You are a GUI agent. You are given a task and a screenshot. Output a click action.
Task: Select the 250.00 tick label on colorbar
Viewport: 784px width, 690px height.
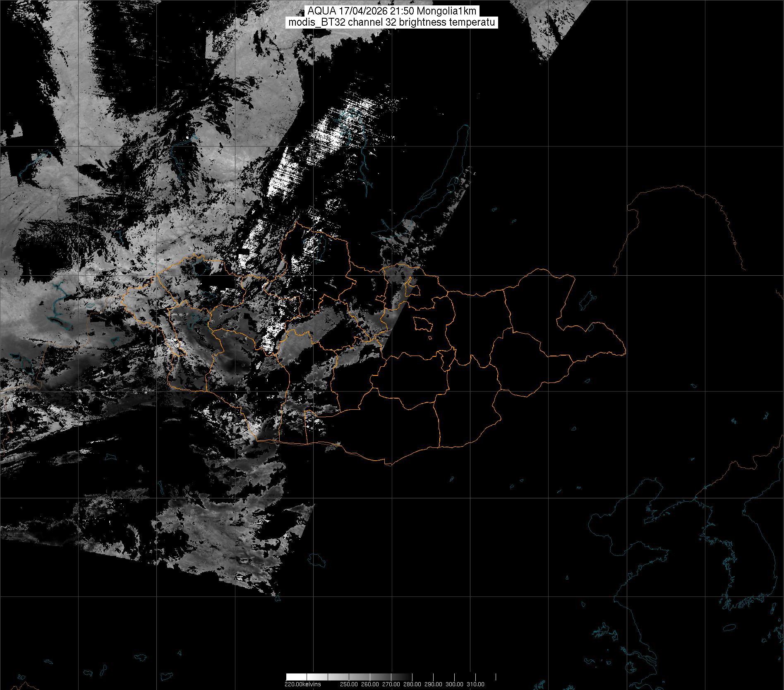(348, 684)
